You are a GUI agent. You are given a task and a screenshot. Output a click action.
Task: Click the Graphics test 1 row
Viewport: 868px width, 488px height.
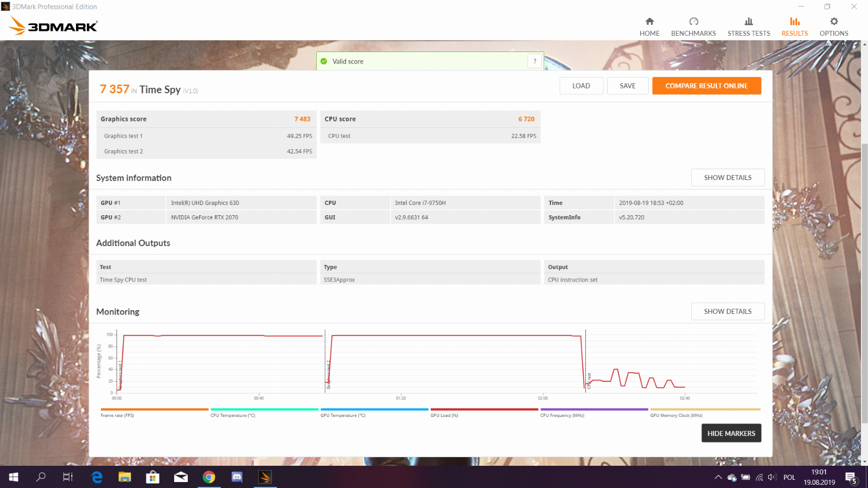(x=207, y=136)
